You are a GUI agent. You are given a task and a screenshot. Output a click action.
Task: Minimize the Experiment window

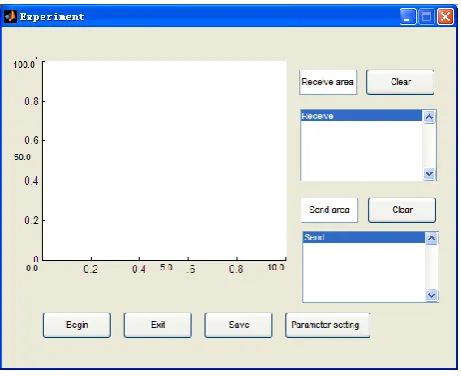tap(408, 16)
